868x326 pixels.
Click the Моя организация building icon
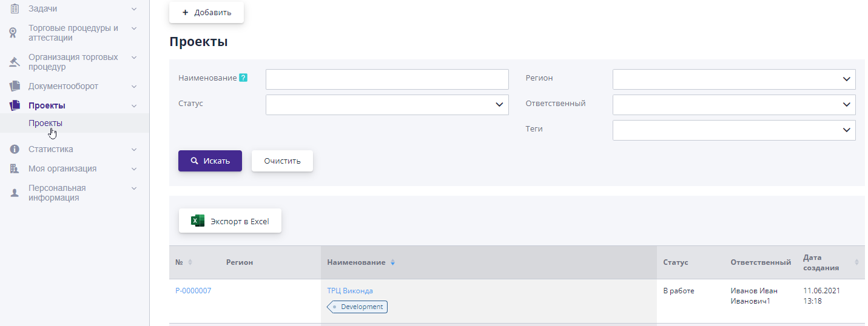[15, 168]
